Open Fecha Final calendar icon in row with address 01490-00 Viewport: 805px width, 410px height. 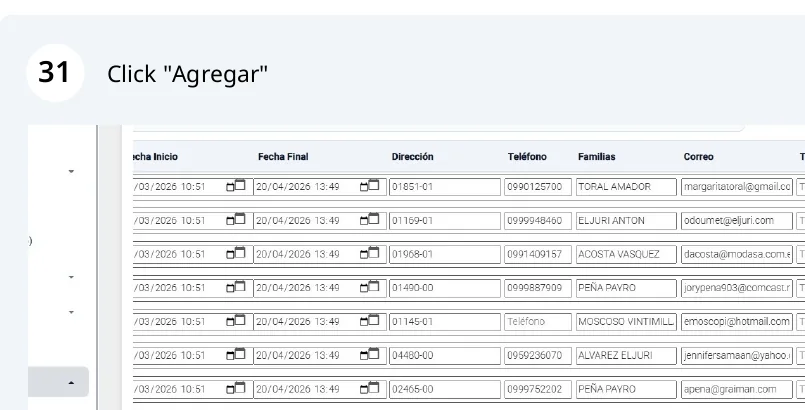point(370,287)
